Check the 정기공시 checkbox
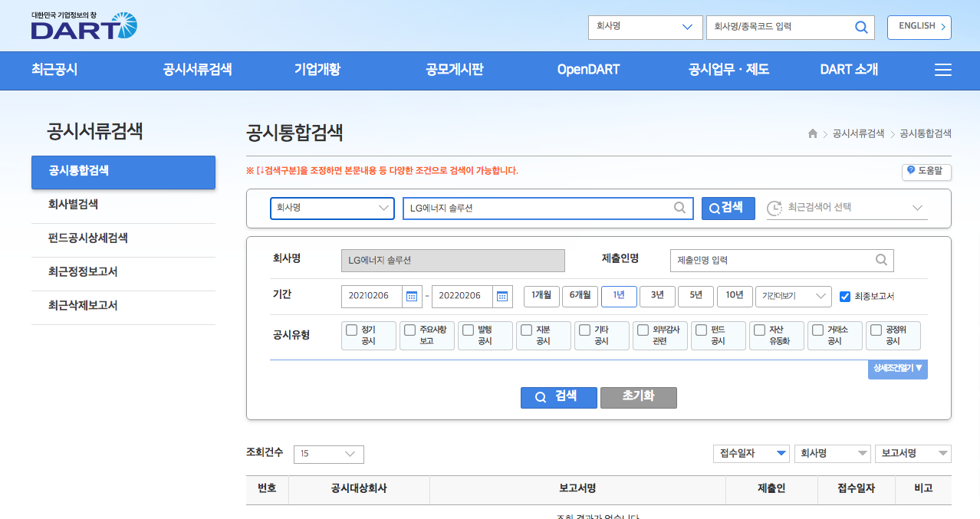The width and height of the screenshot is (980, 519). click(351, 330)
